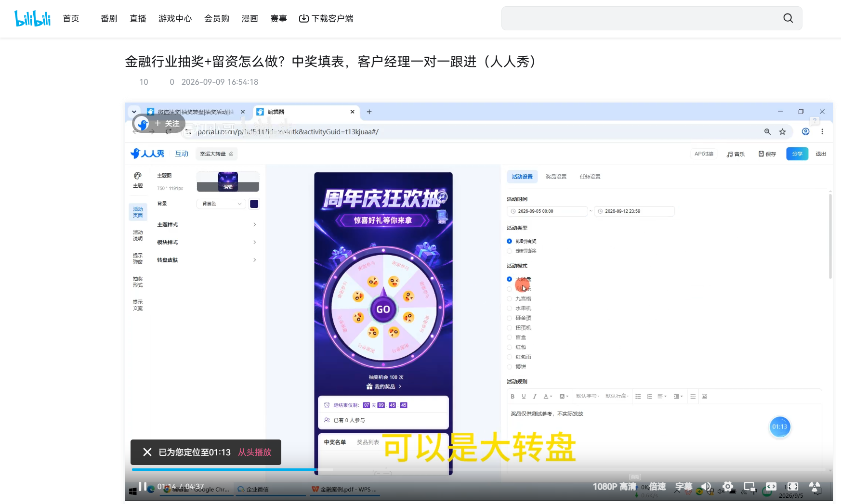Pause the video playback
This screenshot has height=504, width=841.
point(143,487)
